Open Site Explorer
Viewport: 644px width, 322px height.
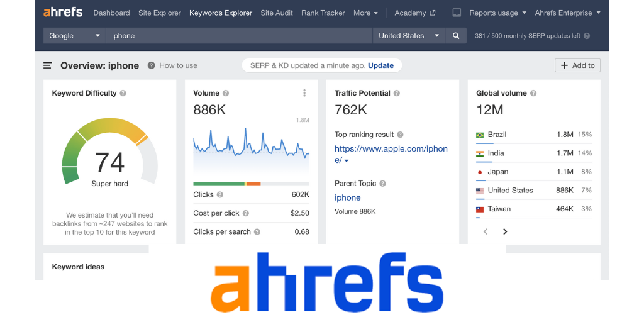[159, 13]
